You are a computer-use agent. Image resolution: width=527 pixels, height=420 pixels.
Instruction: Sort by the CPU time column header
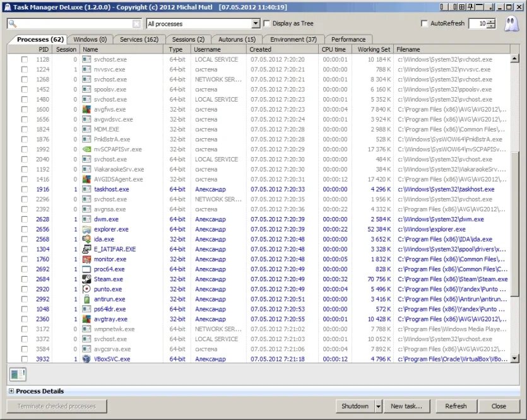point(335,49)
